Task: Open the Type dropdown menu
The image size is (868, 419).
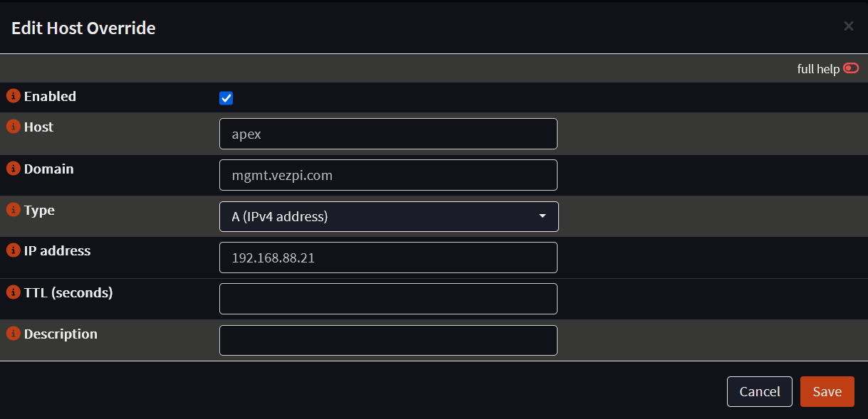Action: (x=388, y=217)
